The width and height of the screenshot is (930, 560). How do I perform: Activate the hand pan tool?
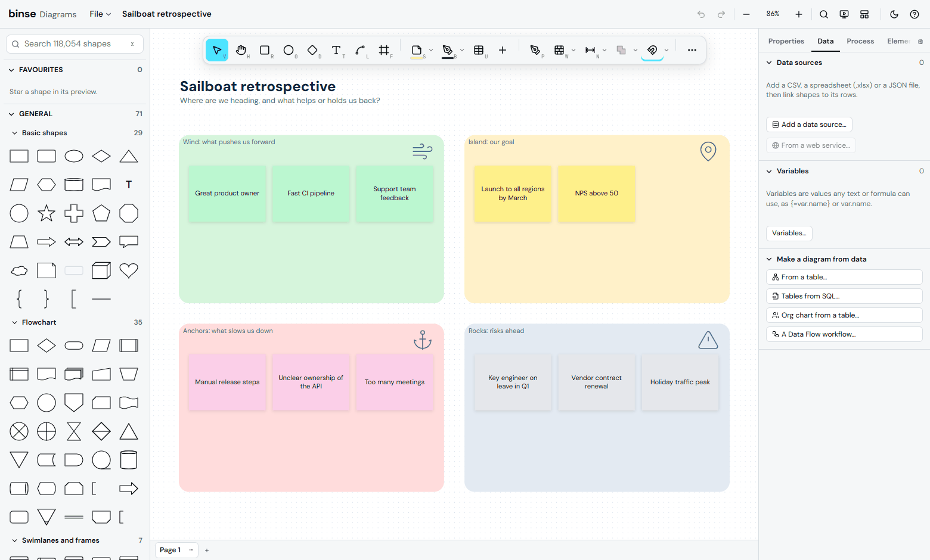pos(241,50)
